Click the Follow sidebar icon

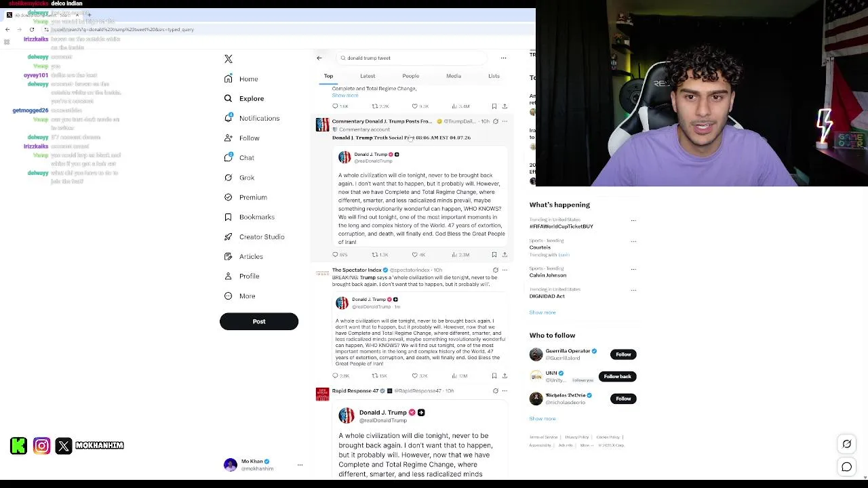(x=229, y=138)
